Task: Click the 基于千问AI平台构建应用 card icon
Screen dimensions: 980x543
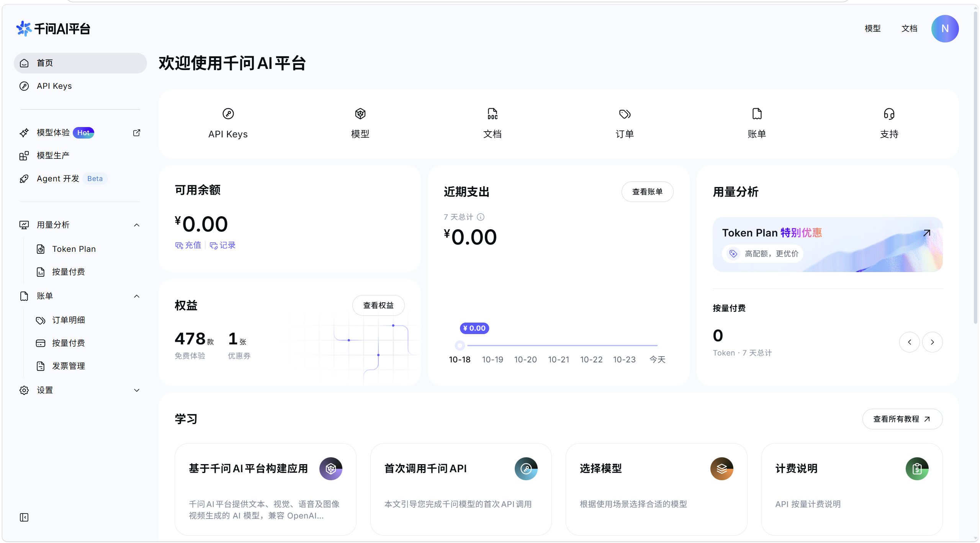Action: [x=331, y=468]
